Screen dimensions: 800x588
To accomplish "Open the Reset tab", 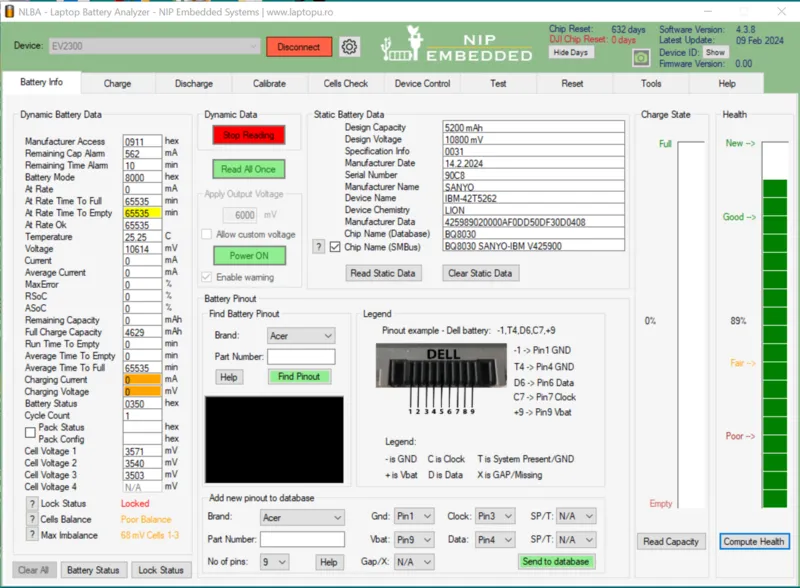I will click(572, 83).
